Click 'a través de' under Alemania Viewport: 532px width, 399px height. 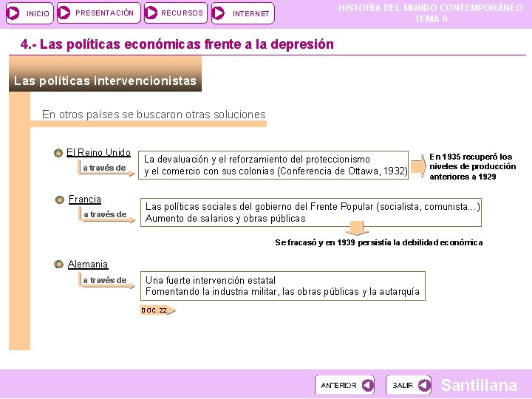click(105, 280)
